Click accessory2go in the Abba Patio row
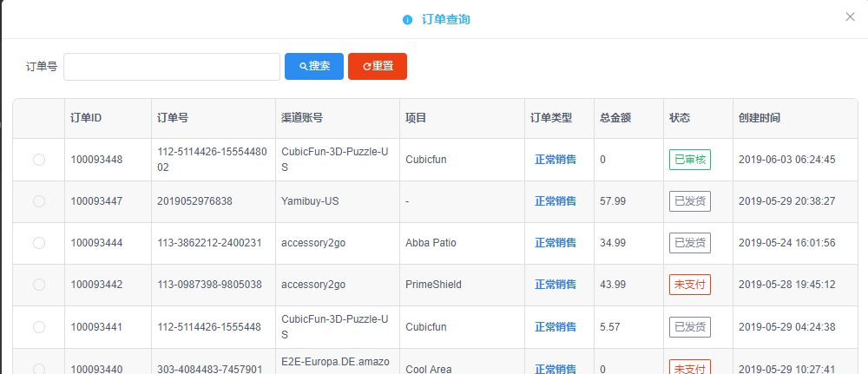The height and width of the screenshot is (374, 868). tap(313, 243)
